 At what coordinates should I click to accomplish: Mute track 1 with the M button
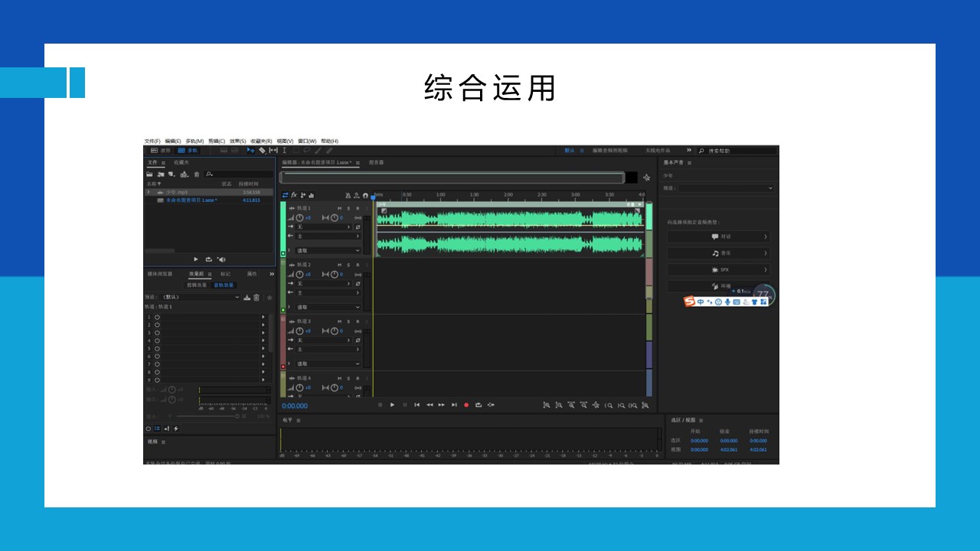click(x=339, y=208)
